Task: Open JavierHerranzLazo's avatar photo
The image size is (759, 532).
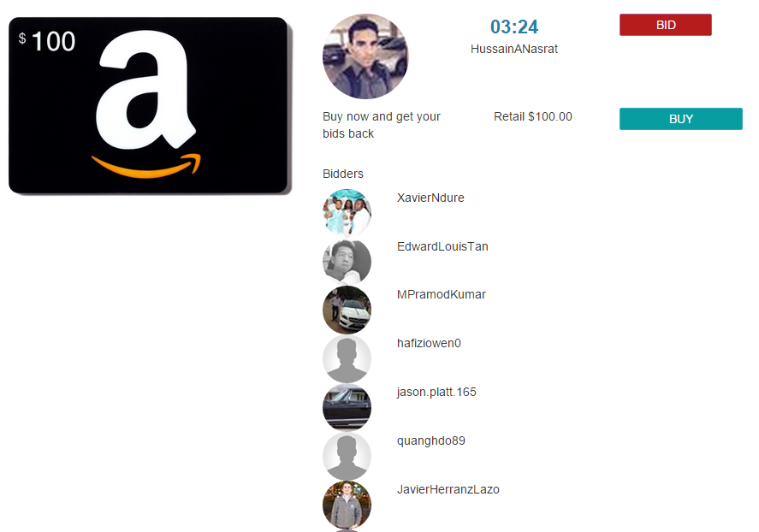Action: (347, 505)
